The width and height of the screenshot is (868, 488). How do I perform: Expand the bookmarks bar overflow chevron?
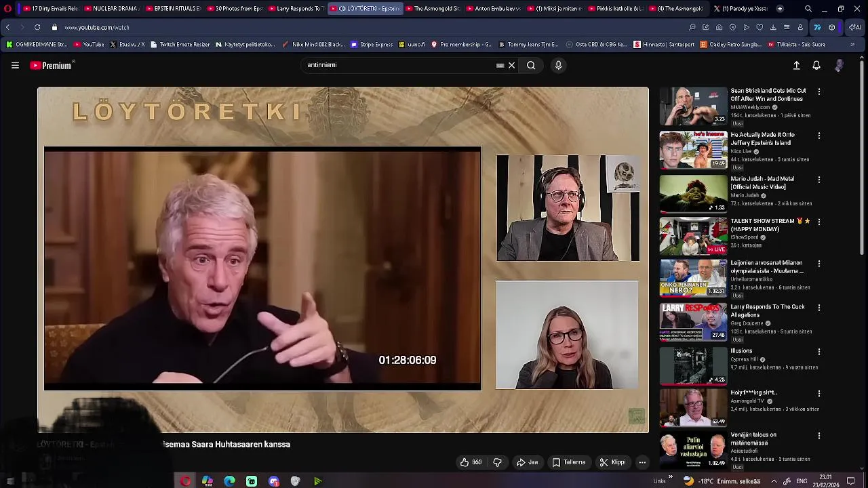click(852, 45)
